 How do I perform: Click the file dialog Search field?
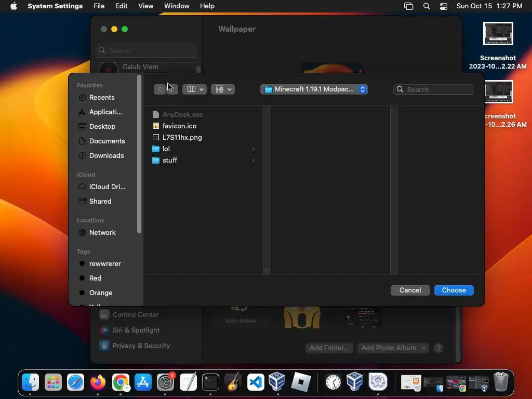[x=433, y=89]
